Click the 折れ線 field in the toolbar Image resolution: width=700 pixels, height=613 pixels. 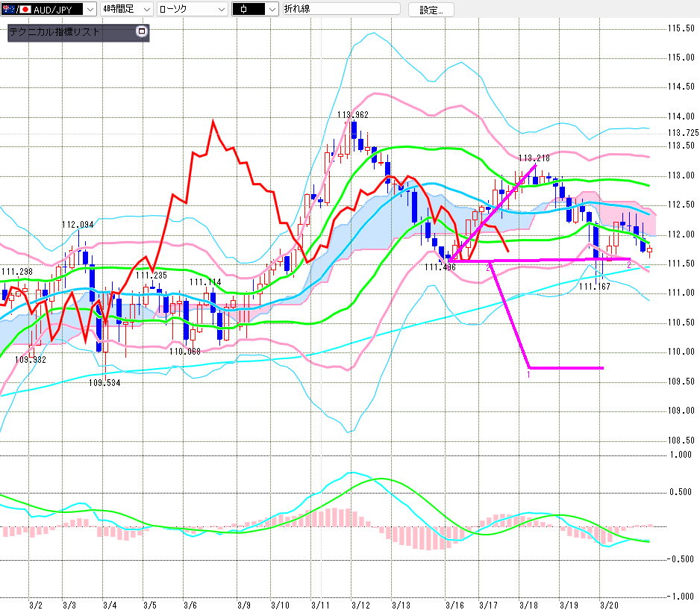(x=342, y=10)
